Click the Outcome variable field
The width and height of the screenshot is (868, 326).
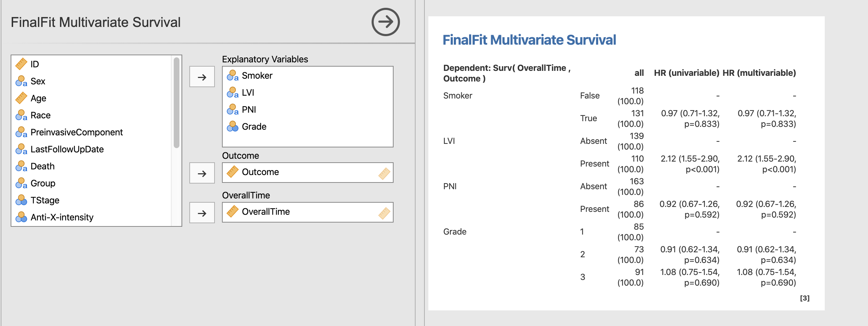tap(307, 173)
